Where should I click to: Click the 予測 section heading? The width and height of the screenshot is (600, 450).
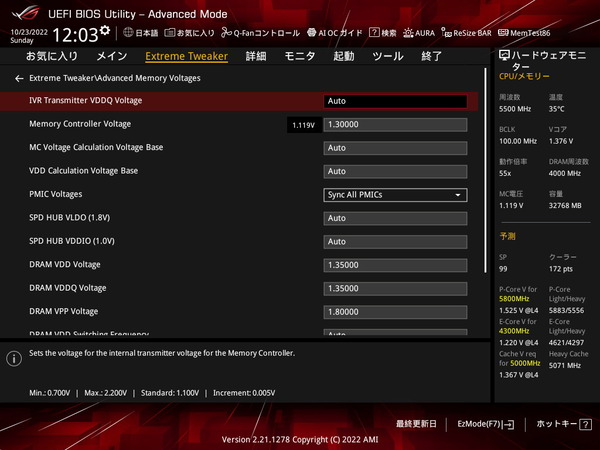pyautogui.click(x=507, y=236)
